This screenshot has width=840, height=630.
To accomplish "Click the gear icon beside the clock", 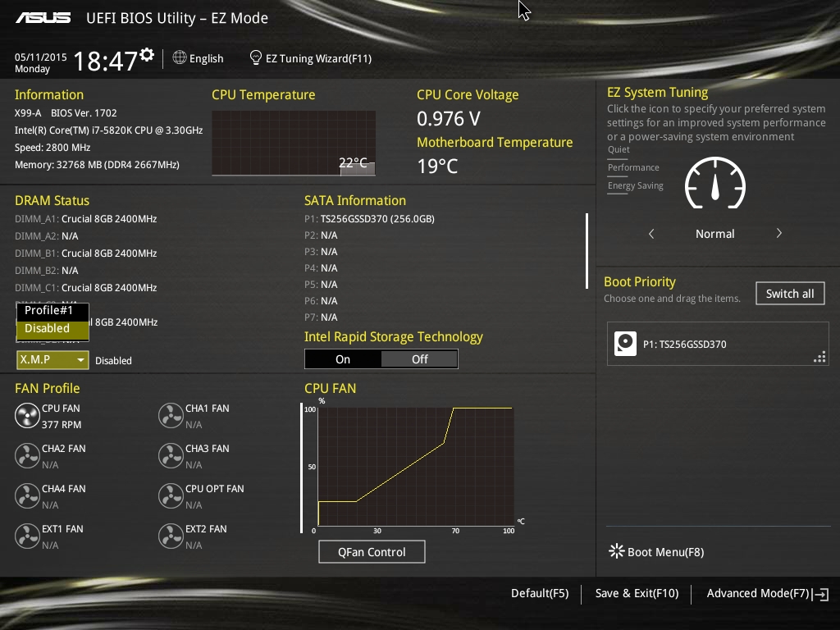I will coord(147,55).
